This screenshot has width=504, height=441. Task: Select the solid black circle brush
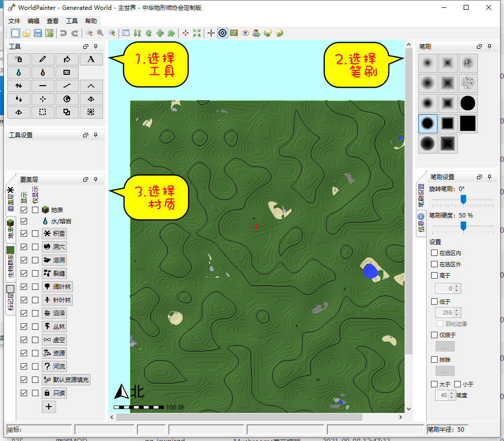[x=468, y=103]
